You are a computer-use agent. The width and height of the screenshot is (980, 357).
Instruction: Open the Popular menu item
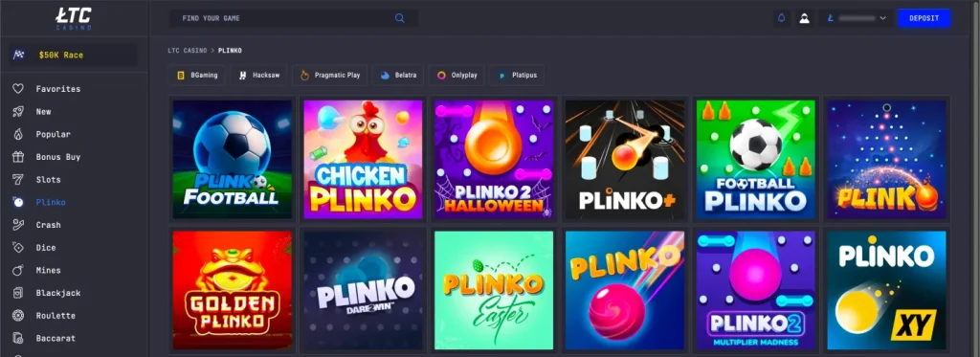[54, 134]
